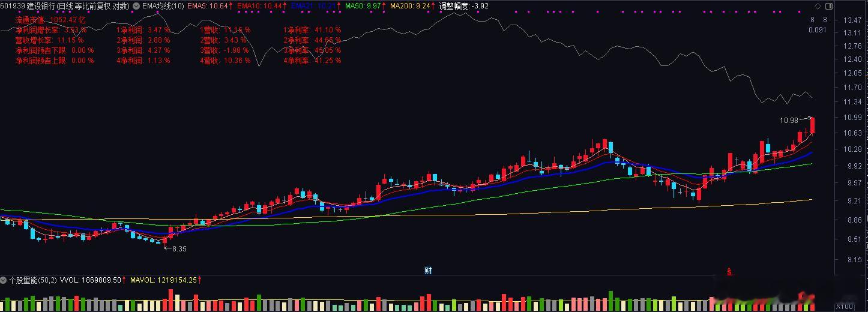Select the 3营收: -1.98 % entry
The height and width of the screenshot is (312, 868).
click(x=225, y=50)
